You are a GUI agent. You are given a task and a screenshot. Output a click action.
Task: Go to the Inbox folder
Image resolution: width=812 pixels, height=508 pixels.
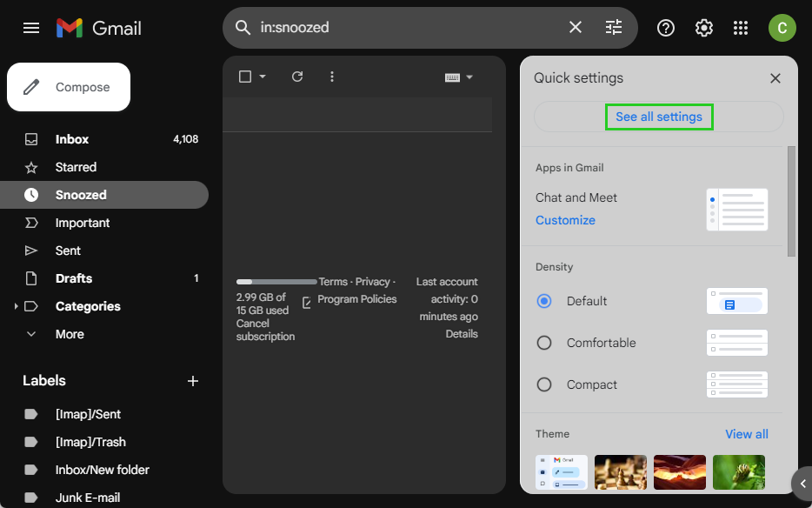click(72, 139)
